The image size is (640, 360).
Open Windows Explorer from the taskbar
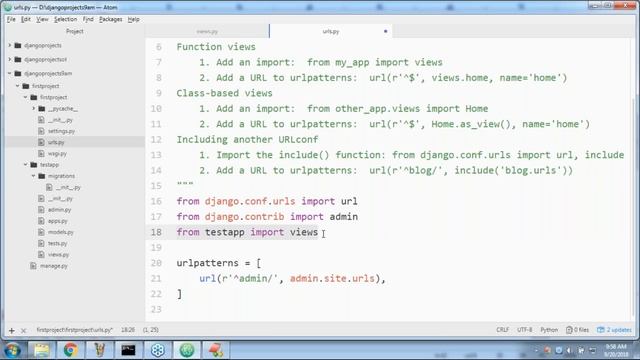pyautogui.click(x=41, y=350)
